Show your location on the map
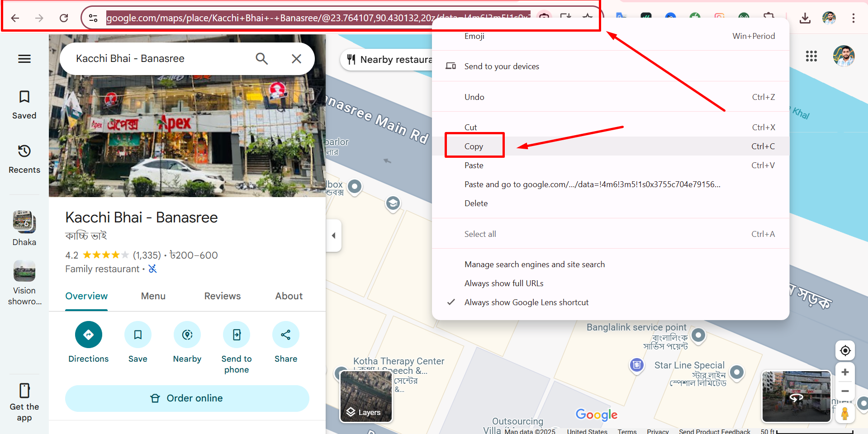Screen dimensions: 868x434 point(845,350)
